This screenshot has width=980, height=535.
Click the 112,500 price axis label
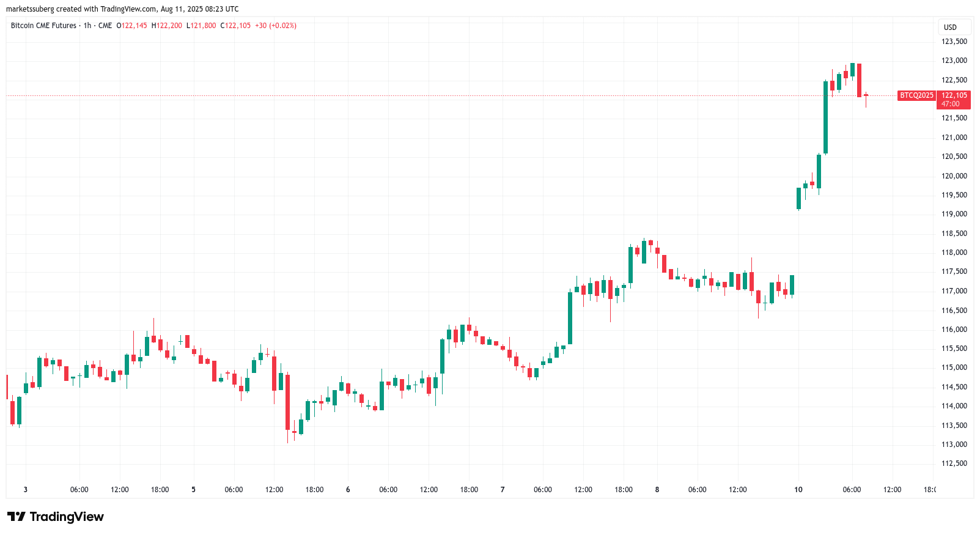pyautogui.click(x=954, y=463)
